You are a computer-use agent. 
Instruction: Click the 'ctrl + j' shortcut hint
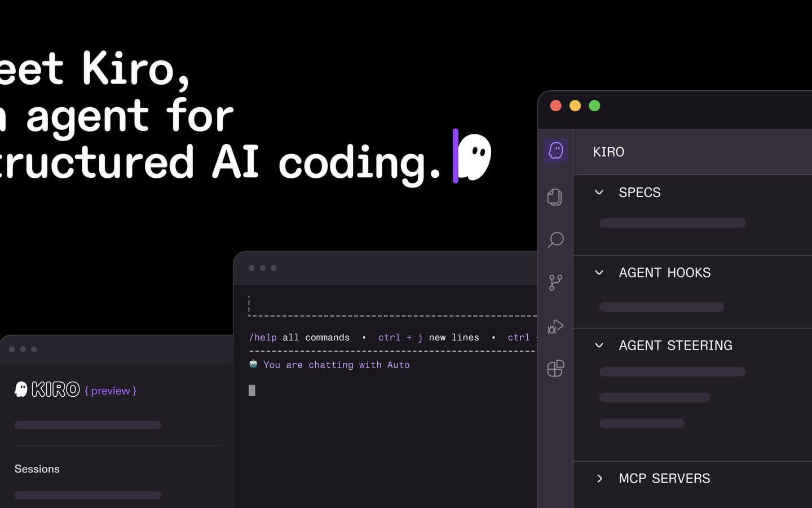coord(400,338)
